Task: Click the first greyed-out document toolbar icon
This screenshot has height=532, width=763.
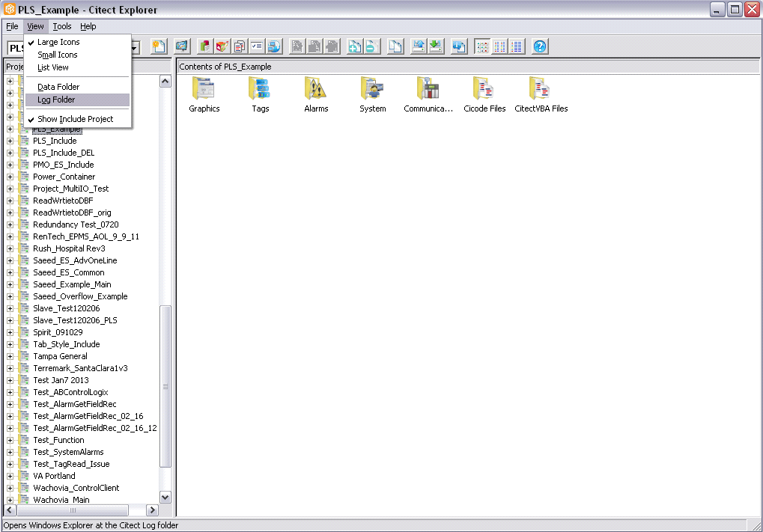Action: (297, 46)
